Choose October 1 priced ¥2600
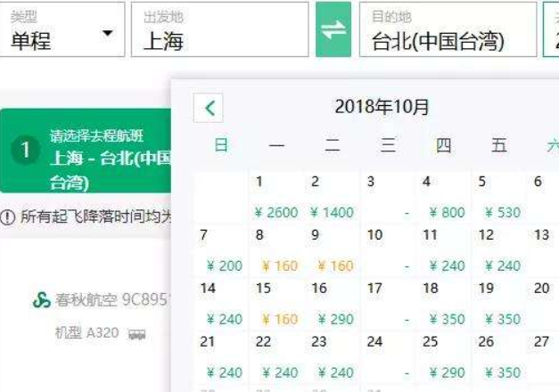This screenshot has height=392, width=559. [277, 198]
